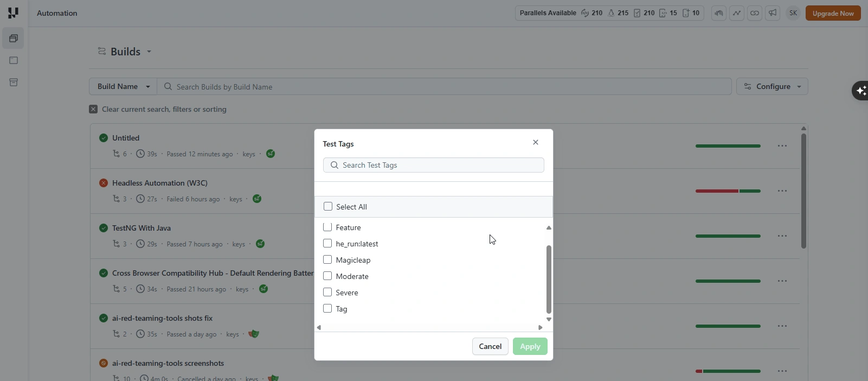Click the tag list scroll right arrow
This screenshot has height=381, width=868.
pyautogui.click(x=541, y=327)
